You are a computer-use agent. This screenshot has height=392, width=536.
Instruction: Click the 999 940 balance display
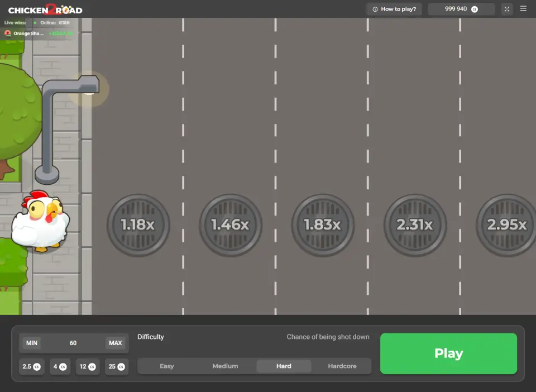(461, 9)
